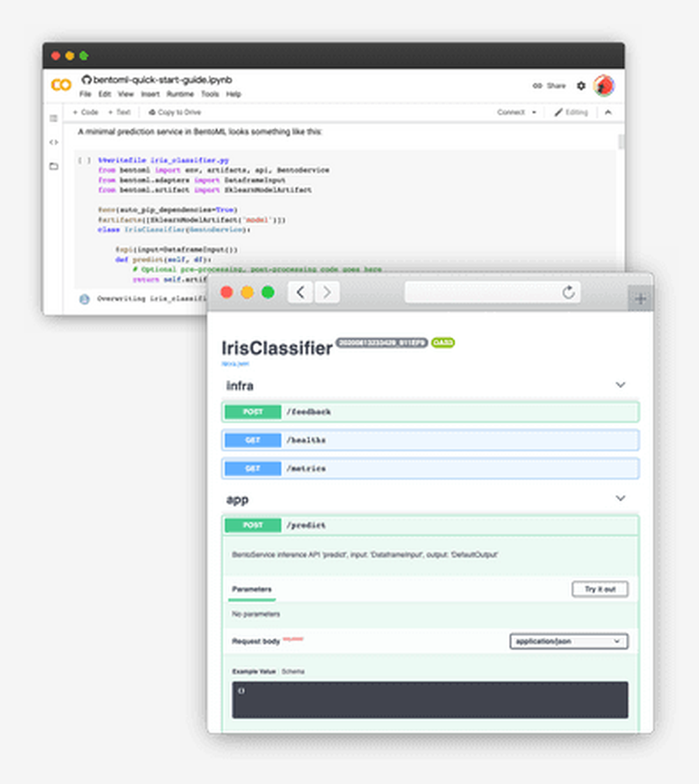Open the Help menu in Colab
699x784 pixels.
(x=233, y=94)
